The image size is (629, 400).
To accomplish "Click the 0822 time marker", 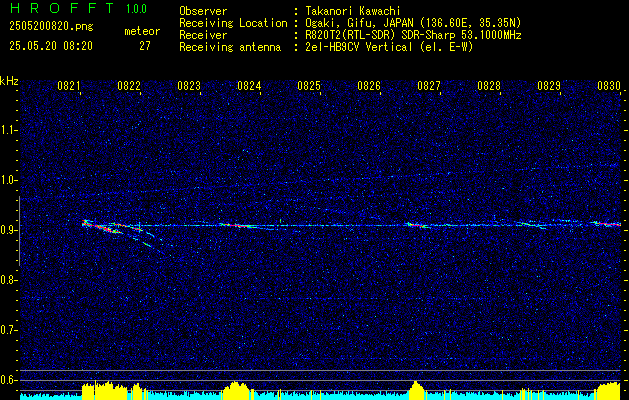I will tap(129, 86).
